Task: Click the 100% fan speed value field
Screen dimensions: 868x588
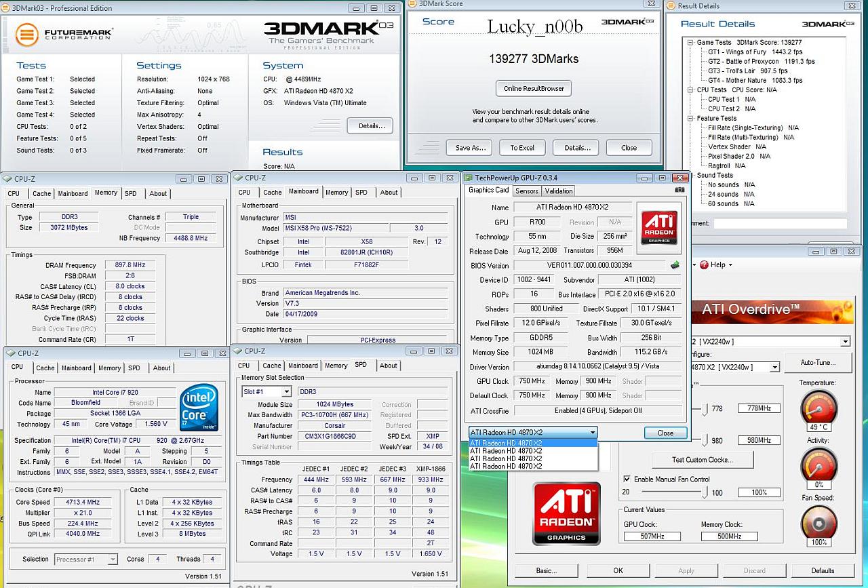Action: [x=759, y=492]
